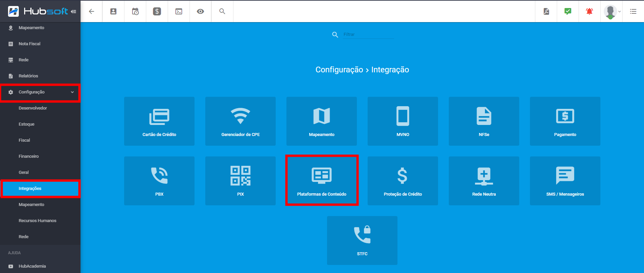Select the Integrações submenu item
The width and height of the screenshot is (644, 273).
(40, 189)
